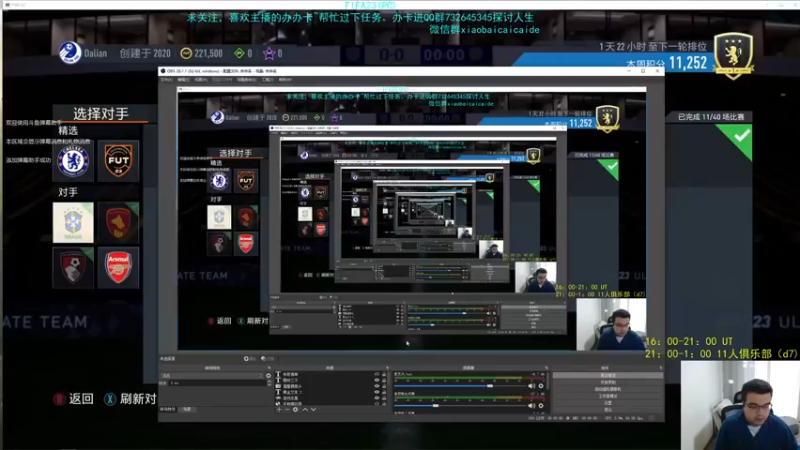This screenshot has width=800, height=450.
Task: Open the properties button above the Sources dock
Action: pyautogui.click(x=250, y=359)
